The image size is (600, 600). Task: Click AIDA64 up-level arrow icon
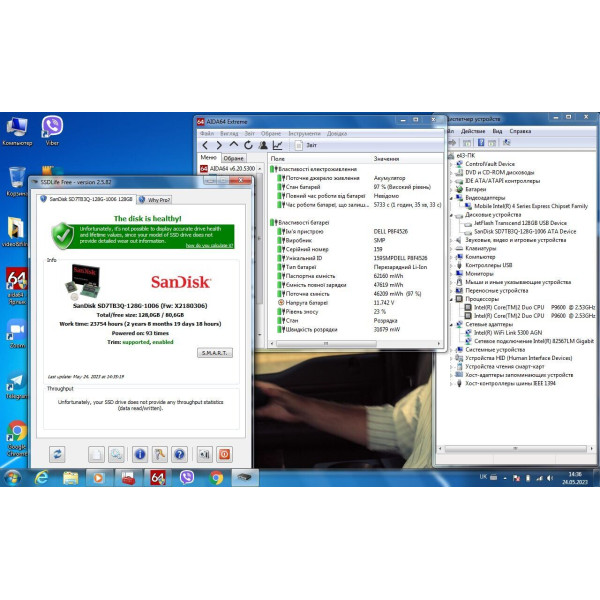coord(233,145)
